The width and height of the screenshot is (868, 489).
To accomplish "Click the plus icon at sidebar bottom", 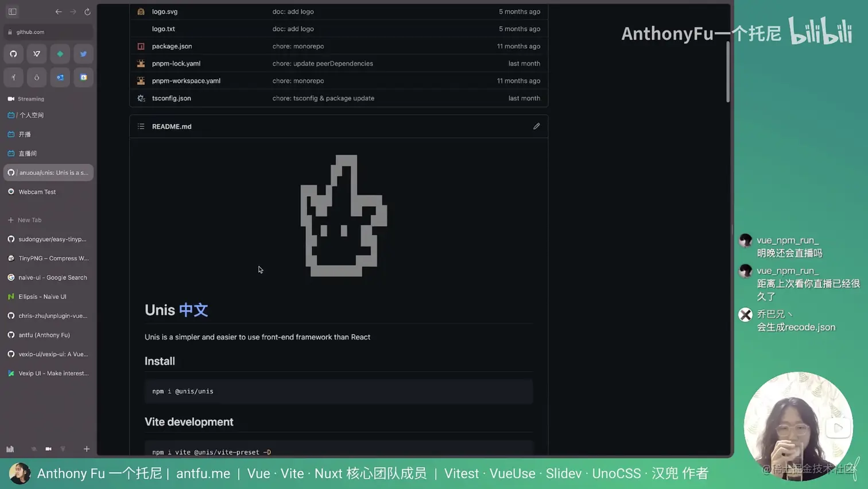I will tap(87, 449).
